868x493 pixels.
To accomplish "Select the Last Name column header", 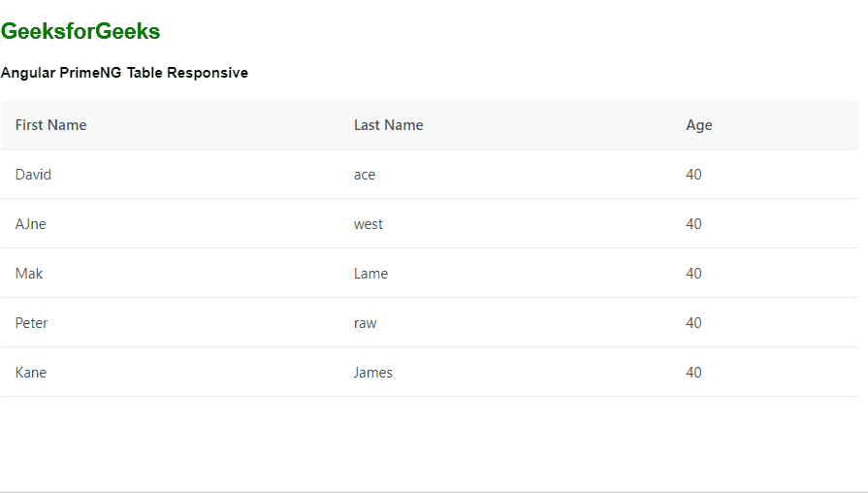I will coord(388,125).
